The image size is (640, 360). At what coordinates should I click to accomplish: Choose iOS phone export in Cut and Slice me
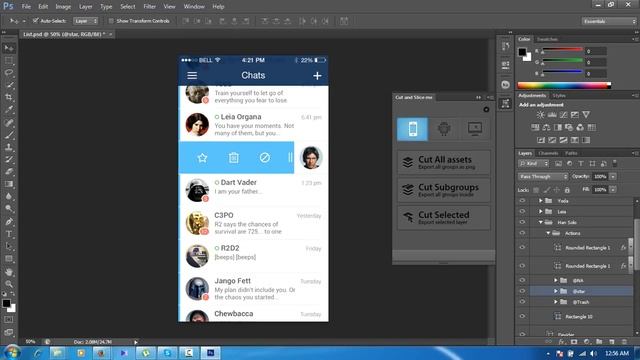(x=413, y=129)
